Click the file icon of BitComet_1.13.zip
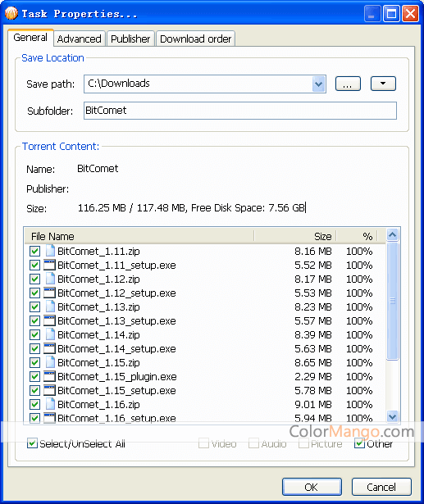The height and width of the screenshot is (504, 424). 50,306
